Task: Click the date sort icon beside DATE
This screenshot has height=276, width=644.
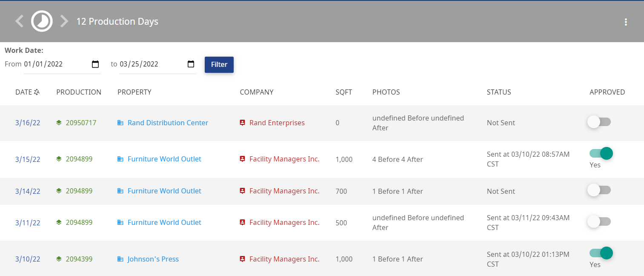Action: (x=37, y=92)
